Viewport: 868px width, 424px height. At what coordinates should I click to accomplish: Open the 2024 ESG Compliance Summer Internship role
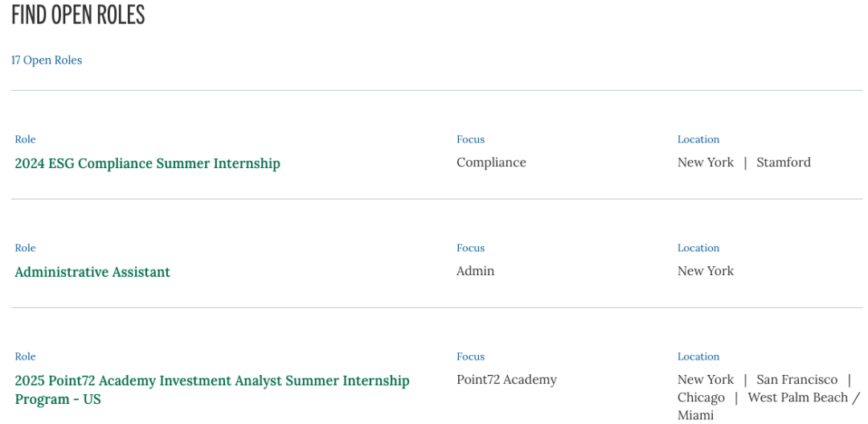pos(147,163)
